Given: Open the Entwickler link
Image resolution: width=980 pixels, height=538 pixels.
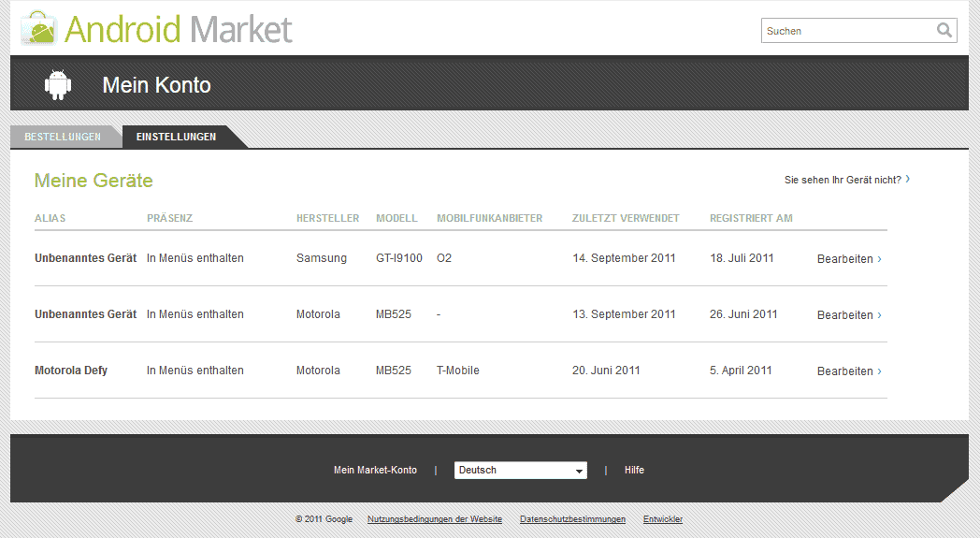Looking at the screenshot, I should click(662, 519).
